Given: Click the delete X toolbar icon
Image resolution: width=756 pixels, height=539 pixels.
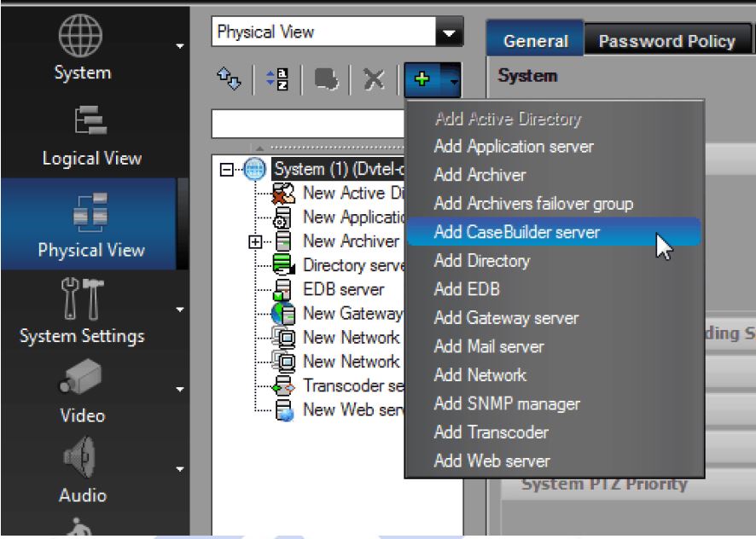Looking at the screenshot, I should point(374,83).
